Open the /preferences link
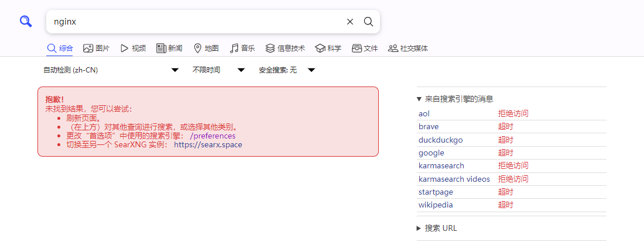644x249 pixels. pyautogui.click(x=213, y=136)
